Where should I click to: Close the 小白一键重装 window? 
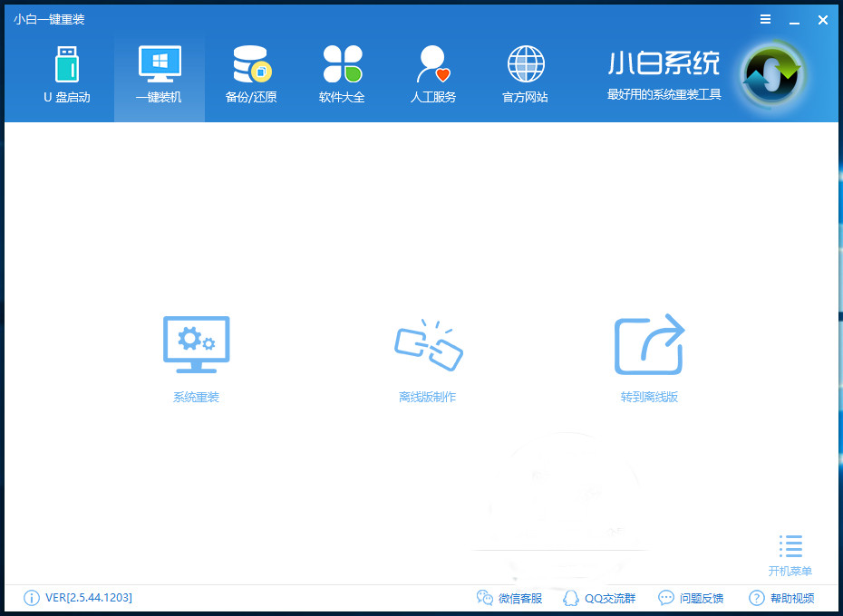coord(822,20)
